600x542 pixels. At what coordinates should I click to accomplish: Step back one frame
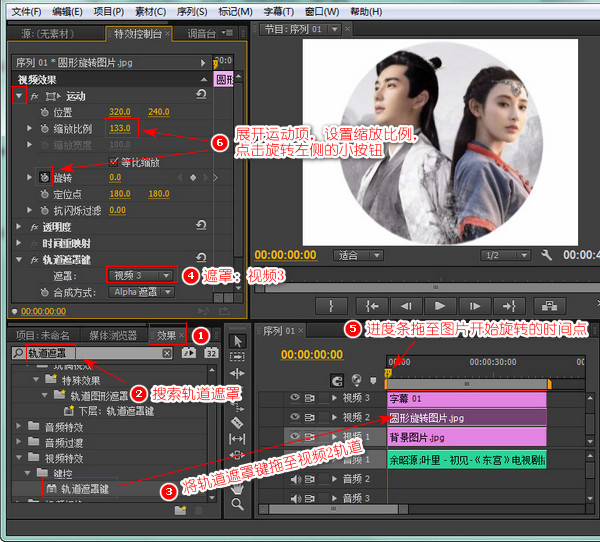tap(405, 306)
